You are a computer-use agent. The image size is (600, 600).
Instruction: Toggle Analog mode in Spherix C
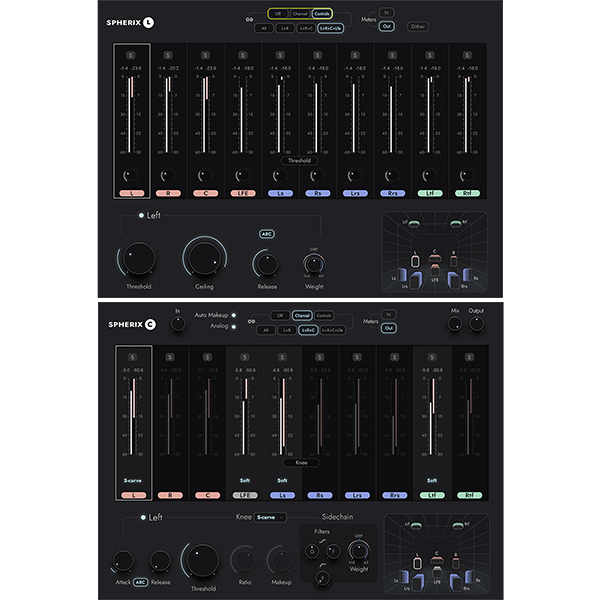tap(233, 327)
